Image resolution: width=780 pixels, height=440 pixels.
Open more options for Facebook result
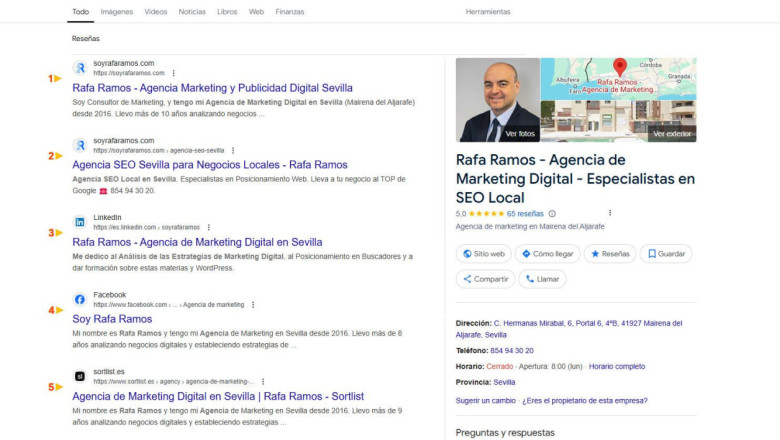[253, 305]
